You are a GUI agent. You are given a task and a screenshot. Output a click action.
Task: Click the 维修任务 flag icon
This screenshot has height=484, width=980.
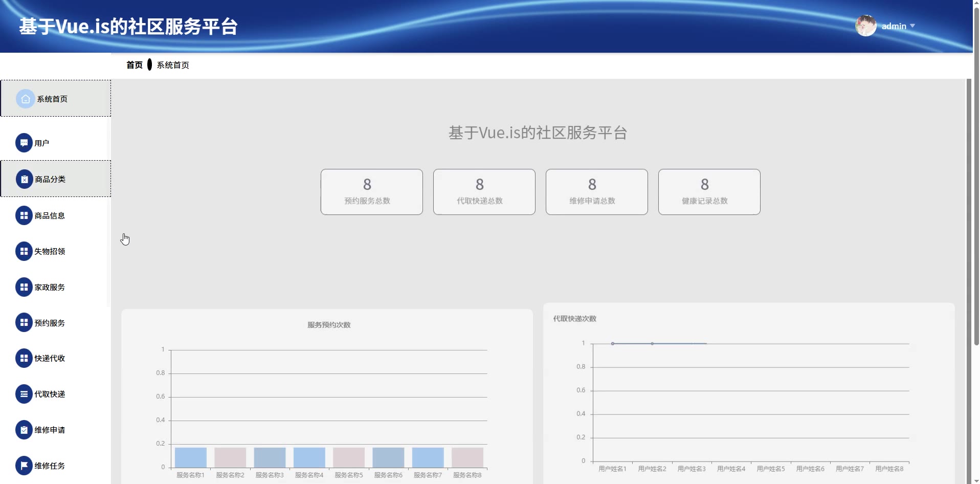pos(24,466)
